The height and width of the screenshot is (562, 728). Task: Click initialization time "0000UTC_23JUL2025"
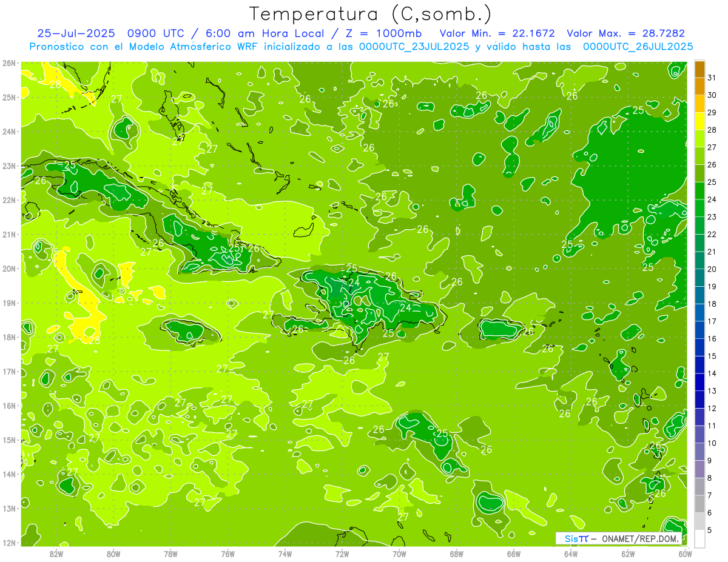[x=414, y=46]
